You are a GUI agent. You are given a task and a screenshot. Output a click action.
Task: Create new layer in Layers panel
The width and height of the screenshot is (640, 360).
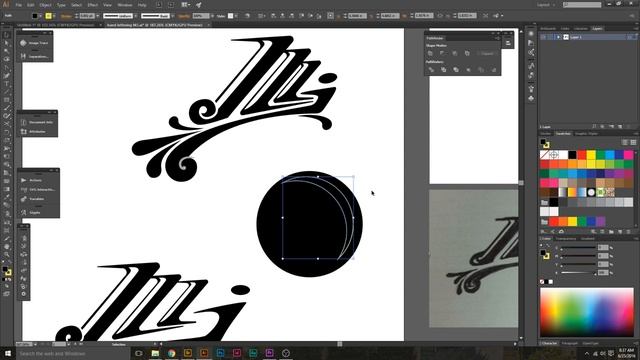pos(620,127)
